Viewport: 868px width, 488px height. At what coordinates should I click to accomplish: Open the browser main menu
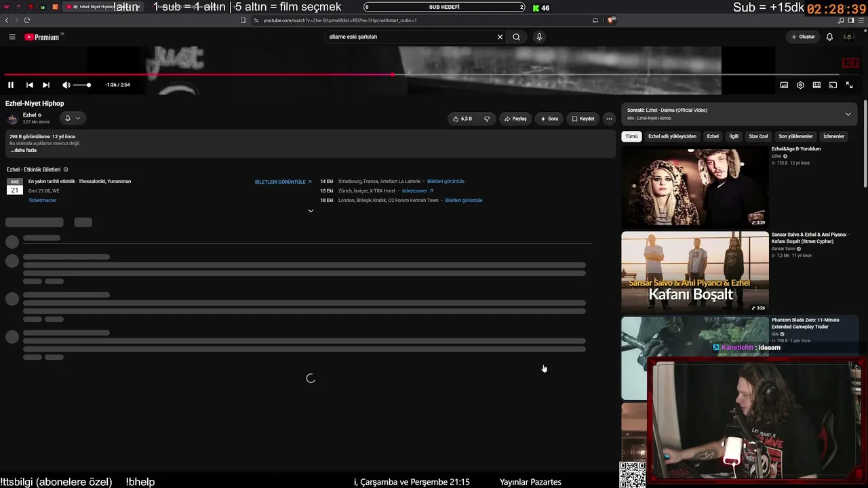(861, 20)
